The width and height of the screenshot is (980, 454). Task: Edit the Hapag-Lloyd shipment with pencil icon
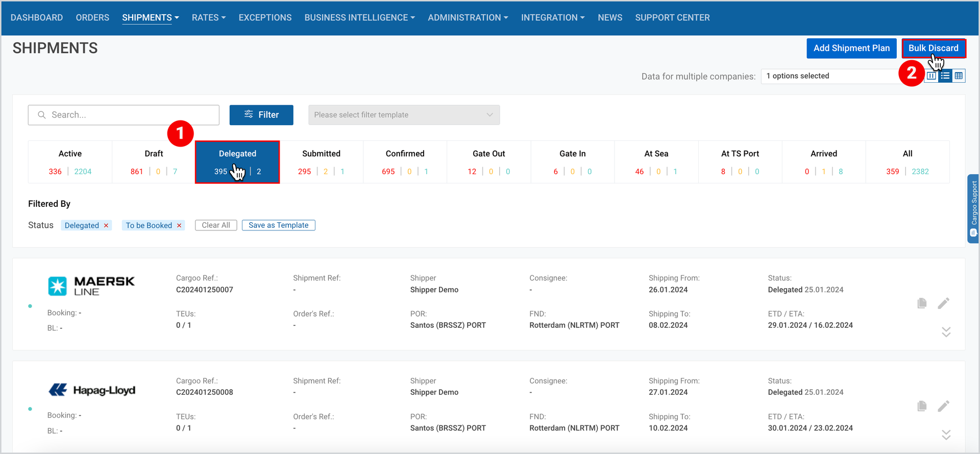pyautogui.click(x=943, y=406)
